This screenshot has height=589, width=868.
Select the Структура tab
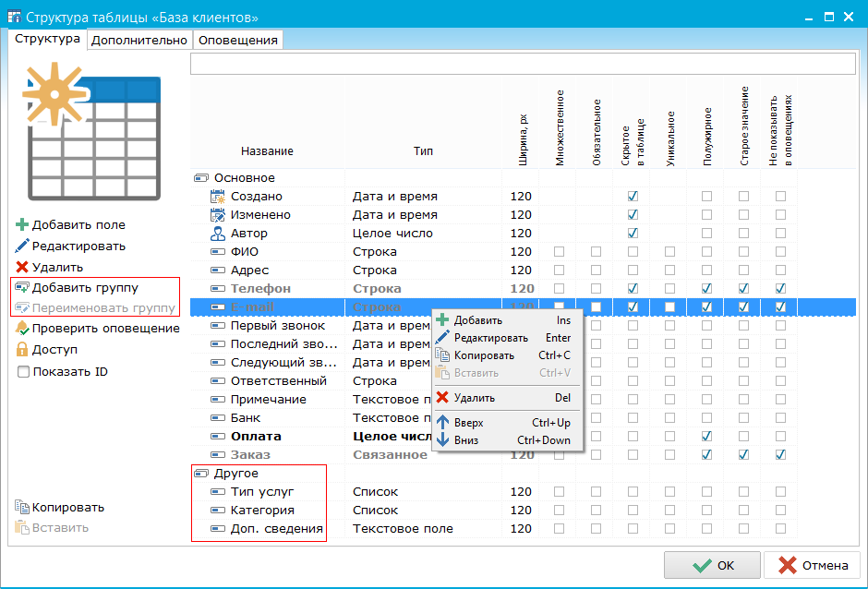tap(48, 40)
